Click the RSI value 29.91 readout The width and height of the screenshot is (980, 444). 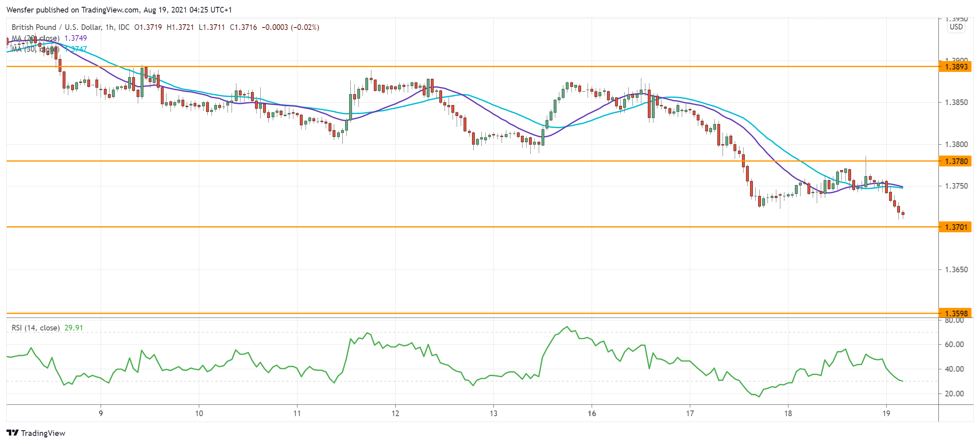click(x=74, y=328)
